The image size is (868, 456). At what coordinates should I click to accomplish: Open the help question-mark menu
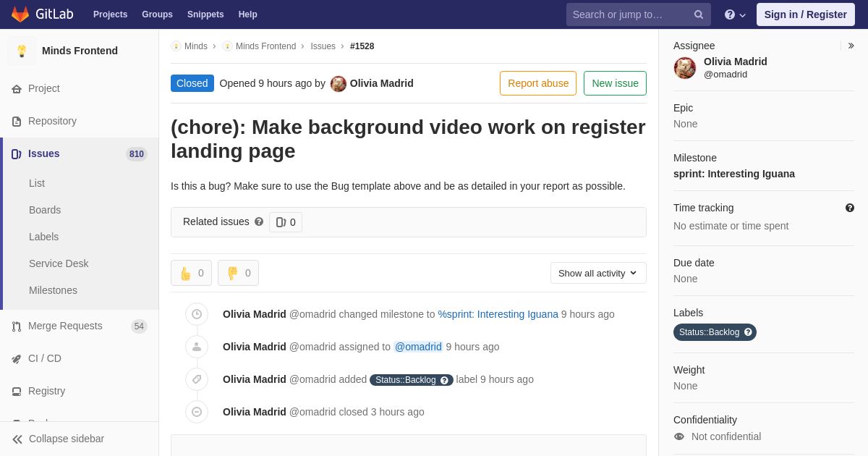(x=735, y=14)
